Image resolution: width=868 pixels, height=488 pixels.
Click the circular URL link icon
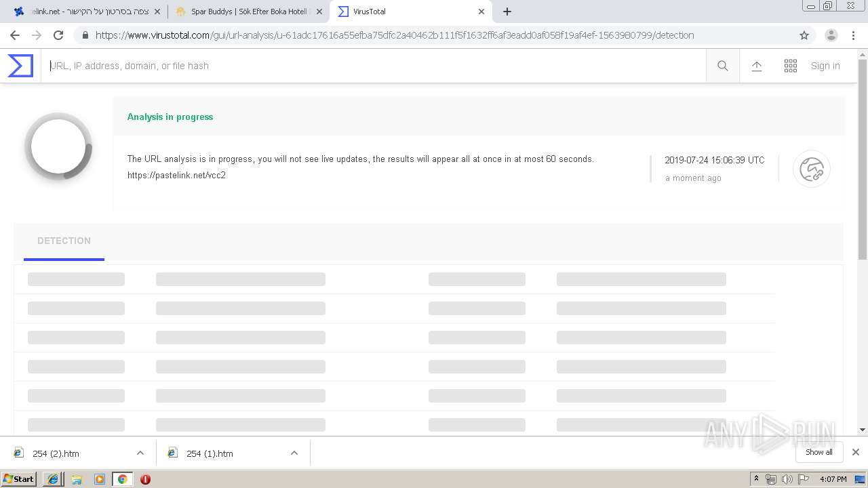click(x=812, y=169)
